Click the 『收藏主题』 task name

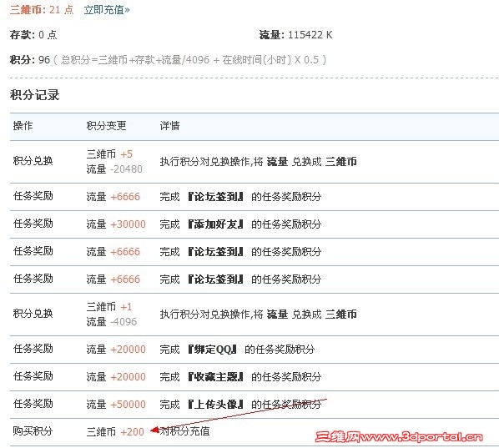215,377
